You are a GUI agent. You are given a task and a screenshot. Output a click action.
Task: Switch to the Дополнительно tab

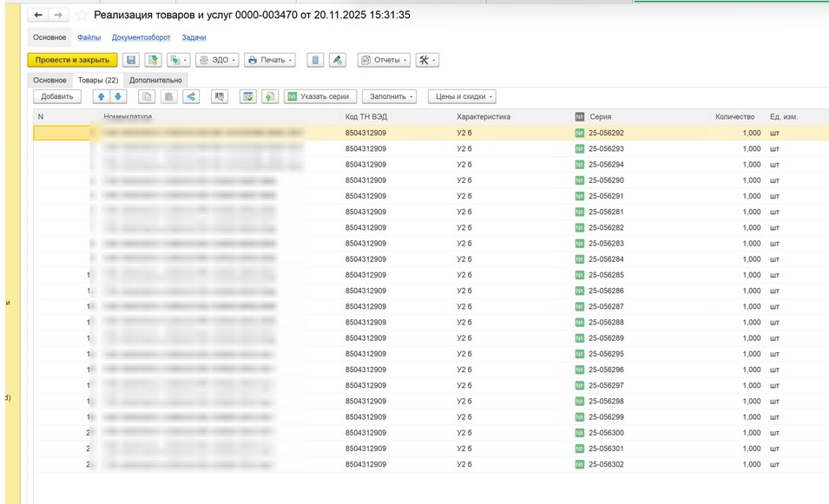point(156,80)
